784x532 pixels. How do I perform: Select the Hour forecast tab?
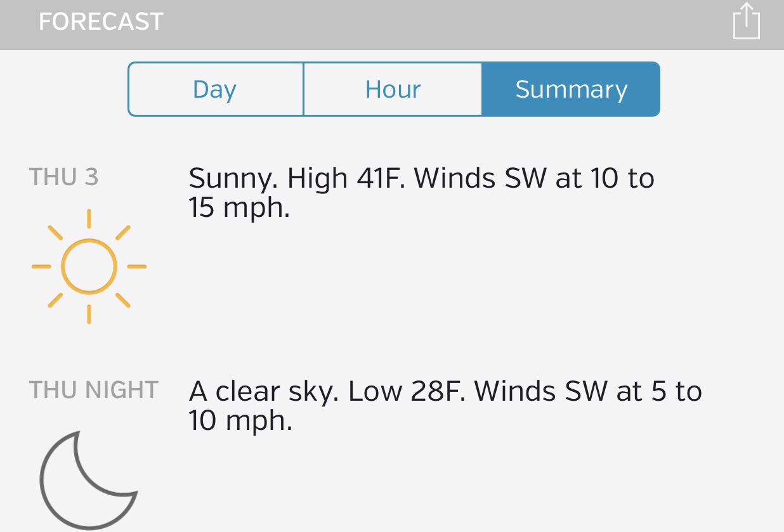[x=393, y=89]
